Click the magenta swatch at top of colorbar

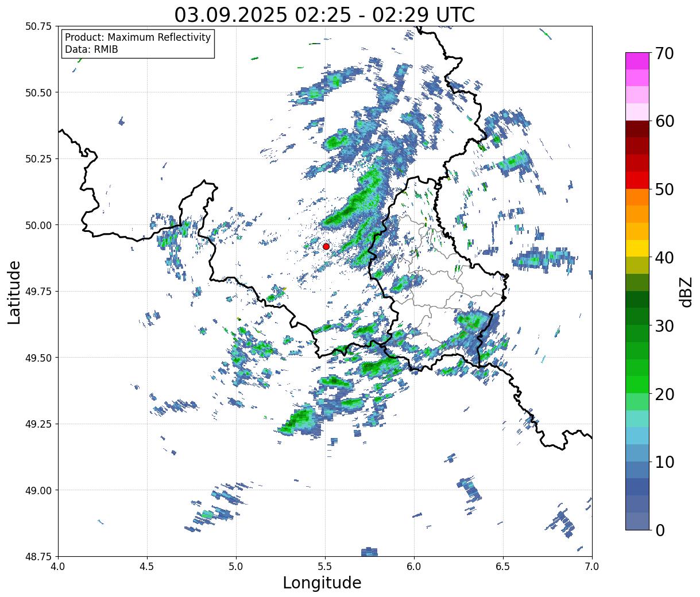(637, 61)
